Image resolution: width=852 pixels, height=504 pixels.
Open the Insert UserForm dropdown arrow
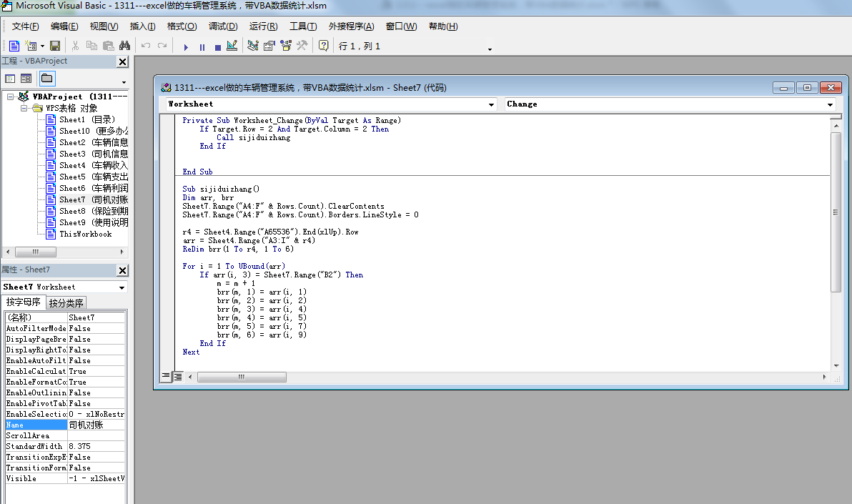coord(42,46)
